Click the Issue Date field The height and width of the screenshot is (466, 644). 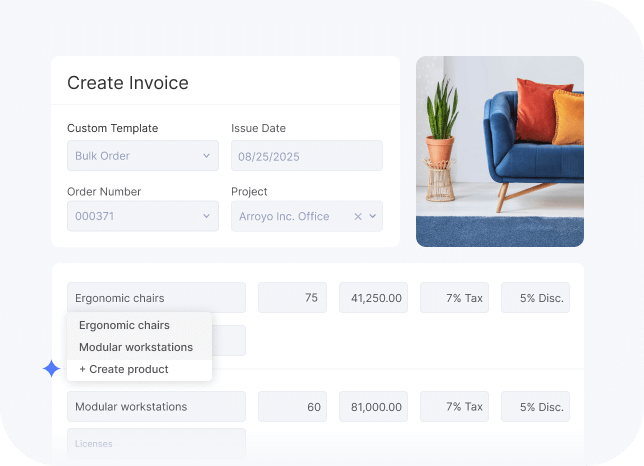(x=306, y=156)
